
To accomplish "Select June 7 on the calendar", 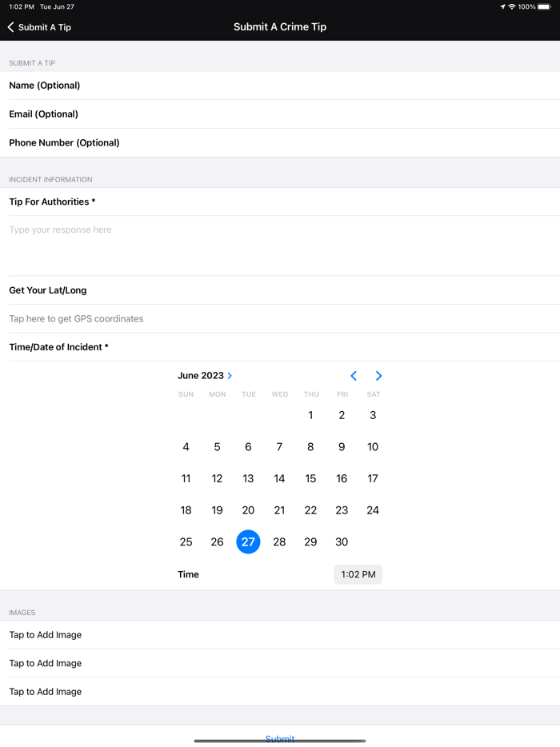I will [279, 447].
